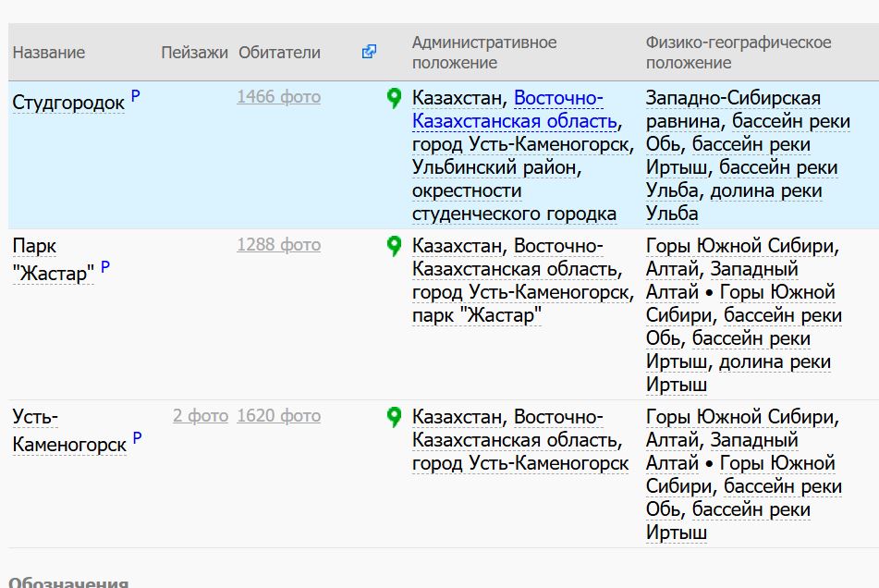The height and width of the screenshot is (588, 879).
Task: Sort by the Название column header
Action: pos(49,53)
